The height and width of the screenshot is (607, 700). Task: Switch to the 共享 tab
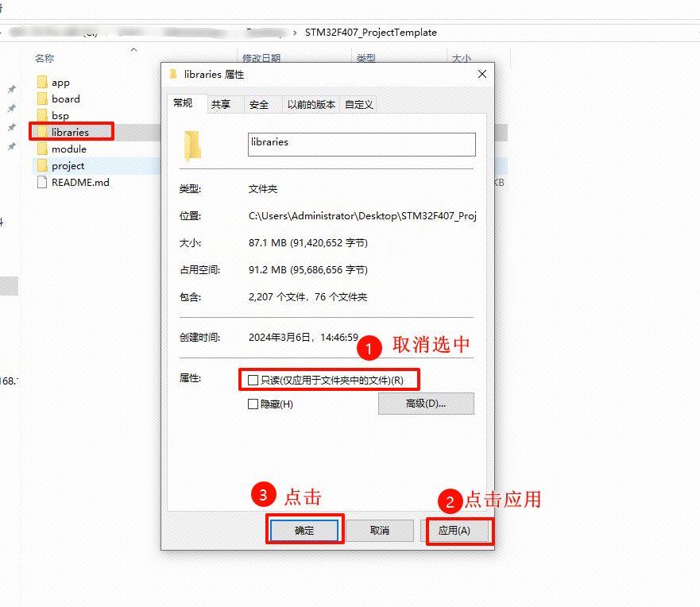pos(221,105)
